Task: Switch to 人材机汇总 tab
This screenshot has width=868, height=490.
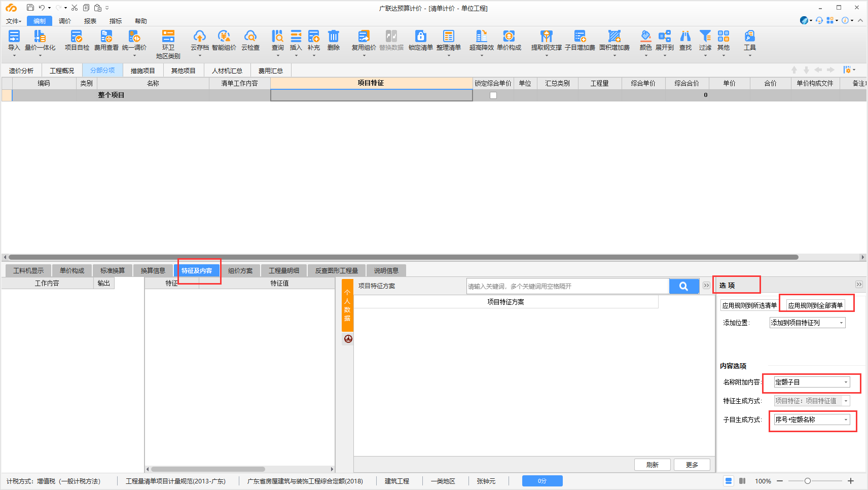Action: (x=227, y=71)
